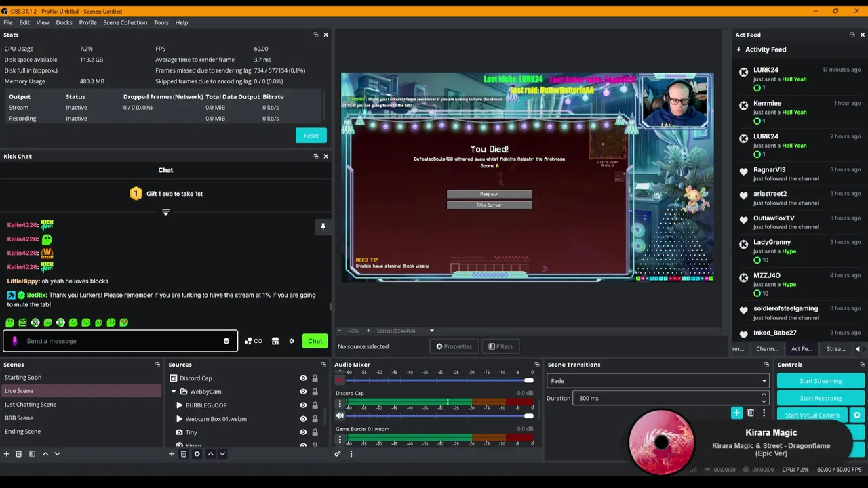Screen dimensions: 868x488
Task: Open source Properties button
Action: pos(454,346)
